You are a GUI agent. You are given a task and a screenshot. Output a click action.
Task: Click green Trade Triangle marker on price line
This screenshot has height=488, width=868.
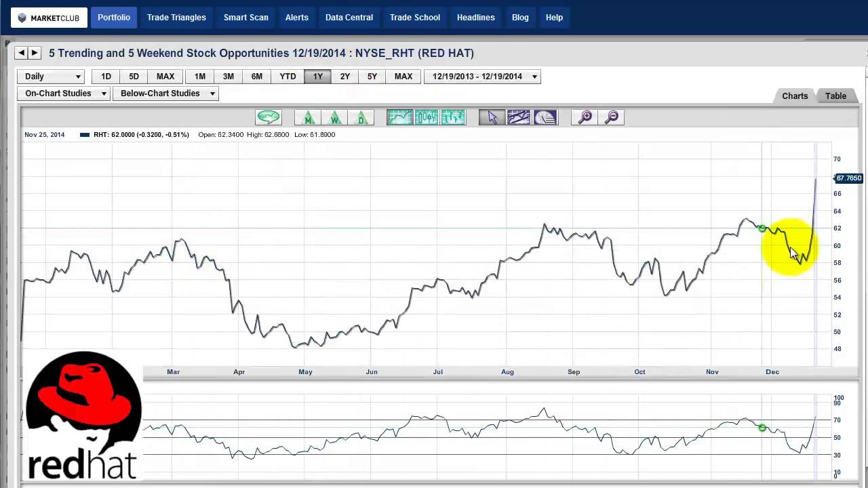pos(762,229)
